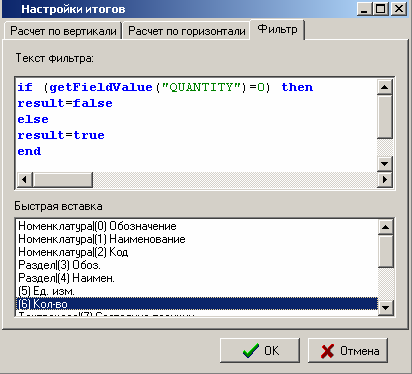Click the quick insert list down-arrow

(386, 307)
